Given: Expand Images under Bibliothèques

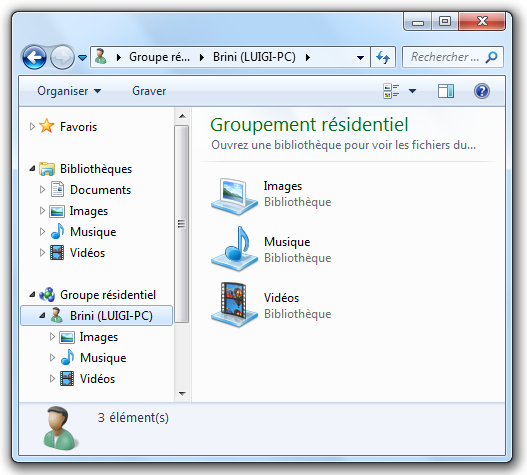Looking at the screenshot, I should tap(42, 211).
